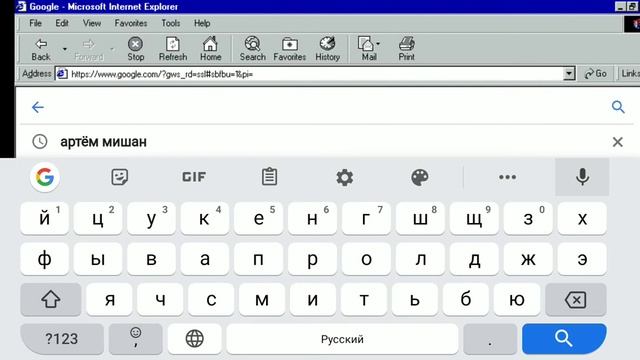
Task: Open the Mail dropdown arrow
Action: pyautogui.click(x=378, y=44)
